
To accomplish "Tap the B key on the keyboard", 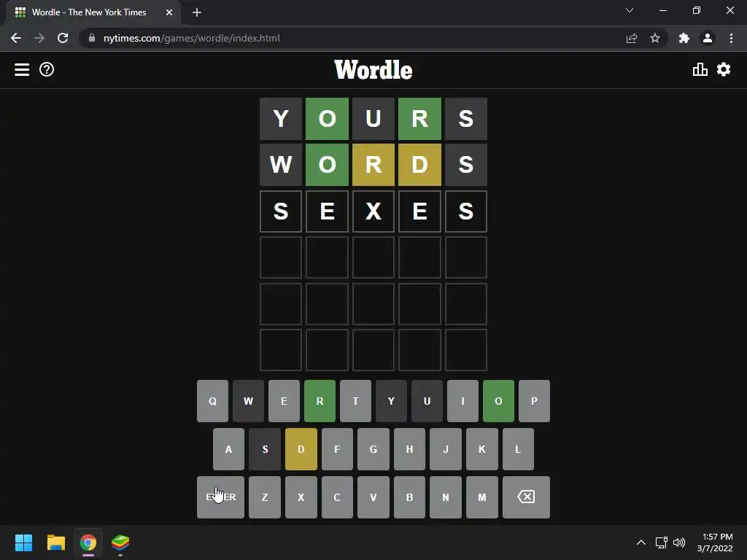I will [x=410, y=497].
